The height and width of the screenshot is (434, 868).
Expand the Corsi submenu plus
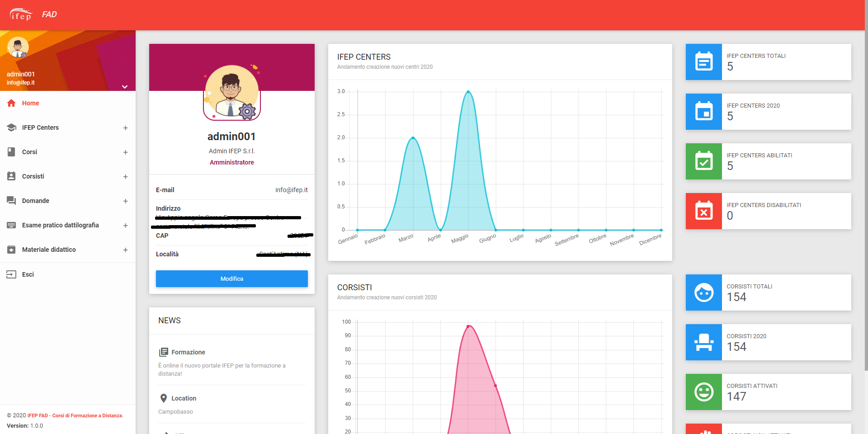pyautogui.click(x=125, y=152)
